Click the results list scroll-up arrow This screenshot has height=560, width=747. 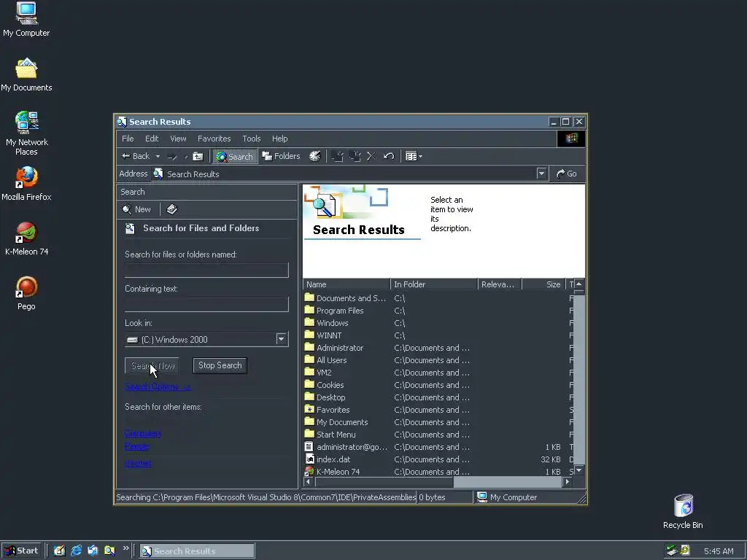tap(578, 284)
